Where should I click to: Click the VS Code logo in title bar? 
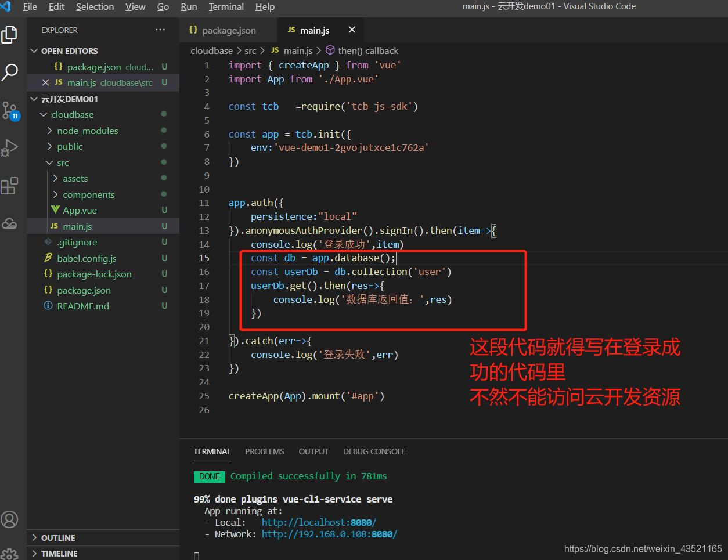coord(6,6)
